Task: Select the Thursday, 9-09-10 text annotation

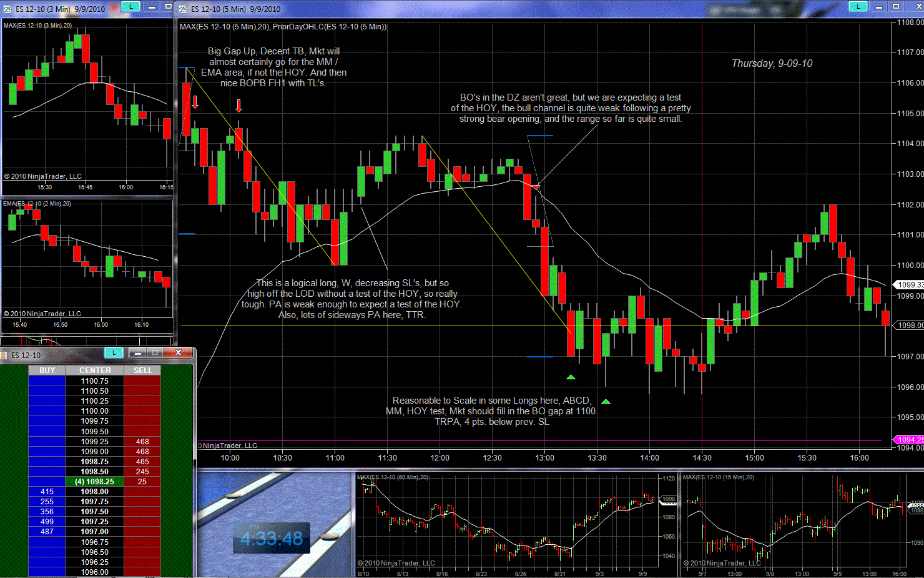Action: (772, 64)
